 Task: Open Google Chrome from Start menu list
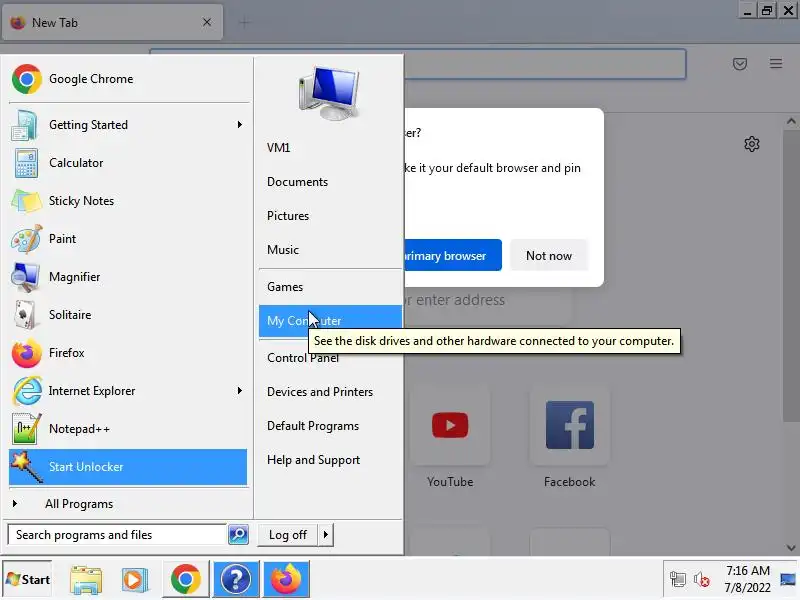click(x=128, y=79)
